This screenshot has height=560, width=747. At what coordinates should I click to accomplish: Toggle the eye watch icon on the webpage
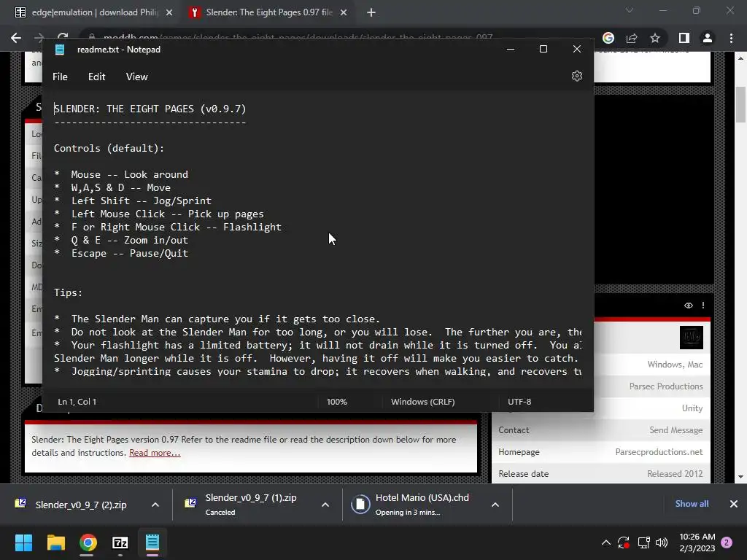tap(689, 306)
